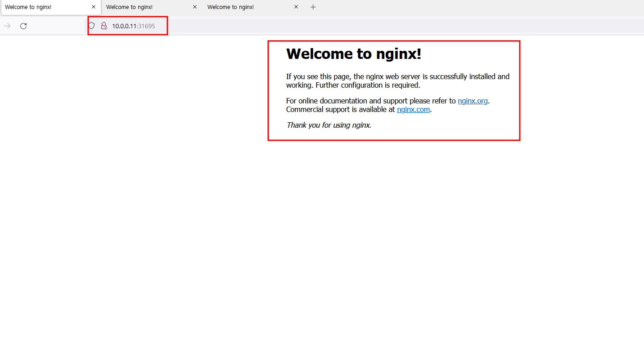The height and width of the screenshot is (357, 644).
Task: Click the paragraph starting "If you see this page"
Action: pyautogui.click(x=398, y=81)
